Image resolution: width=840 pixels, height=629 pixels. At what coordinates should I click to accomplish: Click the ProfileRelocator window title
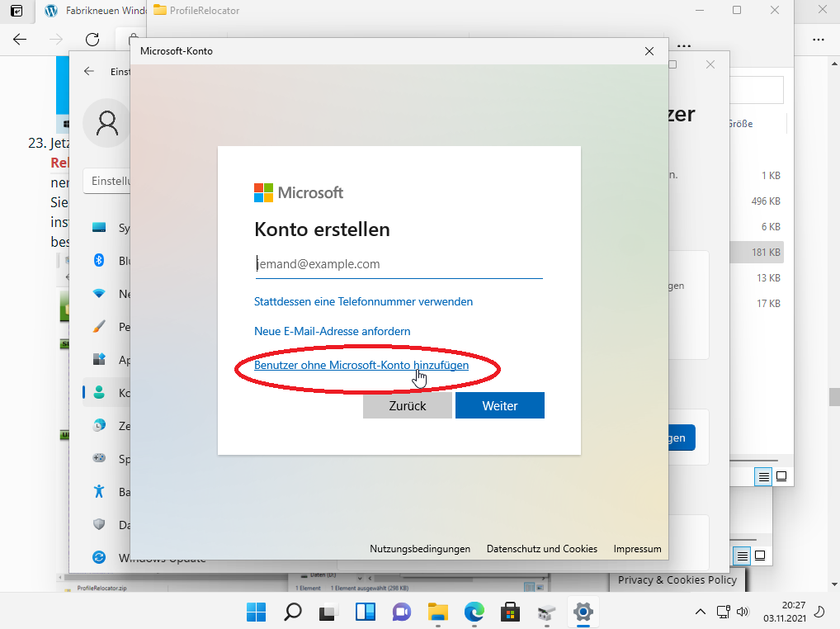pyautogui.click(x=204, y=11)
